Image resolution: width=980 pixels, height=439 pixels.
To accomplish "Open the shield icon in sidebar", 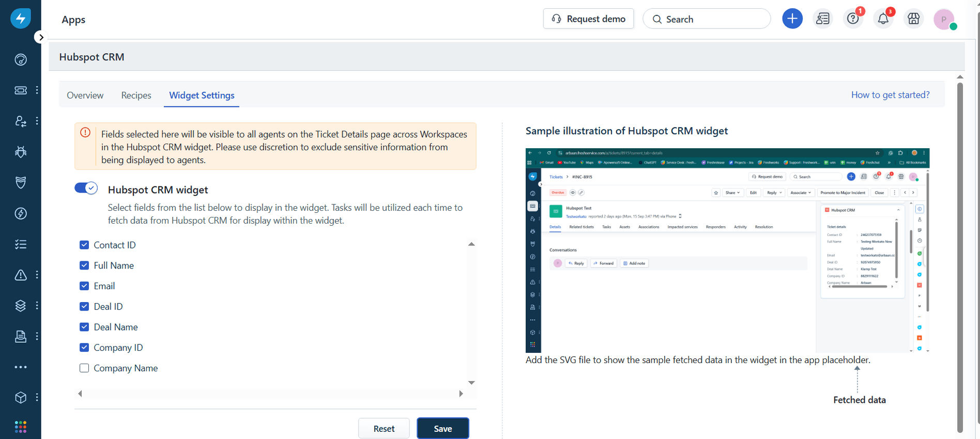I will pos(21,182).
